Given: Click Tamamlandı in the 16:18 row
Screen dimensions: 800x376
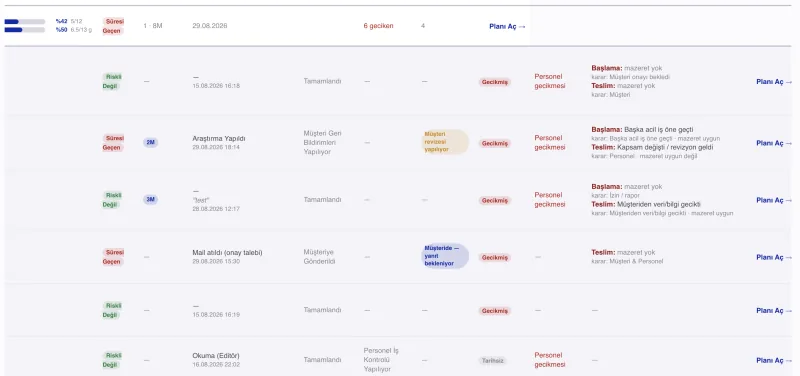Looking at the screenshot, I should pos(322,82).
